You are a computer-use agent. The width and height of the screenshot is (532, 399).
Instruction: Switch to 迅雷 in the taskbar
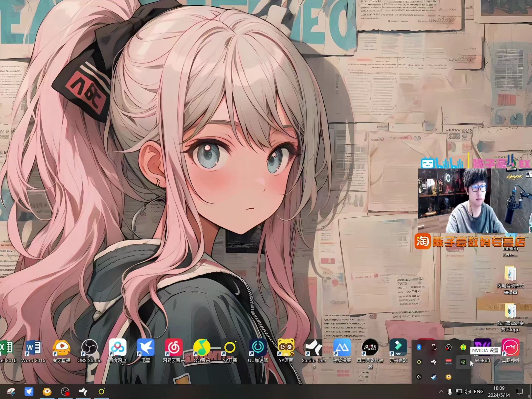tap(29, 392)
